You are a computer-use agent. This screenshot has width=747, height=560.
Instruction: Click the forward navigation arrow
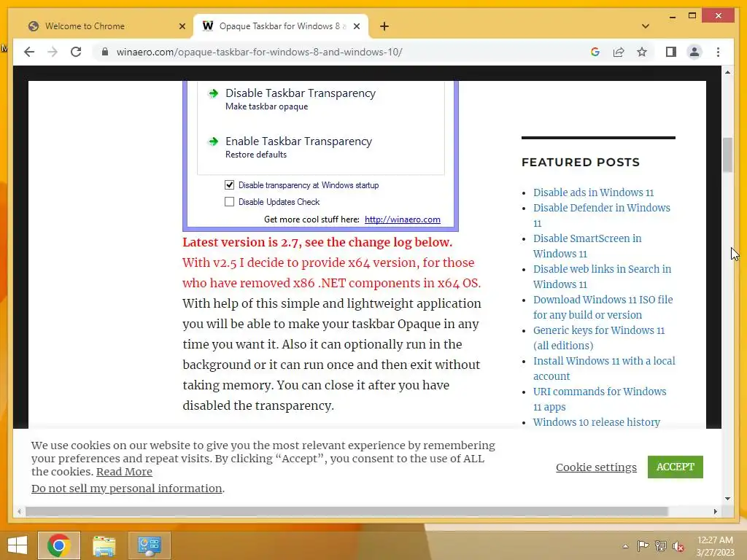coord(53,52)
